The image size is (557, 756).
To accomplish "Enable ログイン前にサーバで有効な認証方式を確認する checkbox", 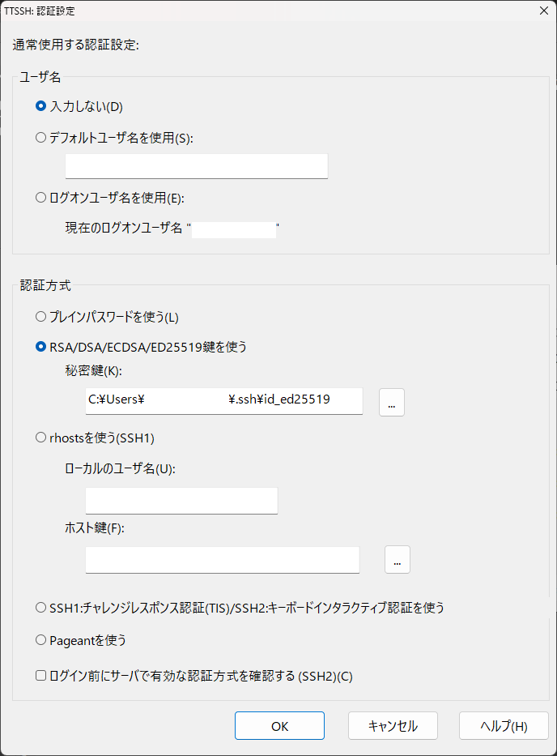I will pos(41,675).
